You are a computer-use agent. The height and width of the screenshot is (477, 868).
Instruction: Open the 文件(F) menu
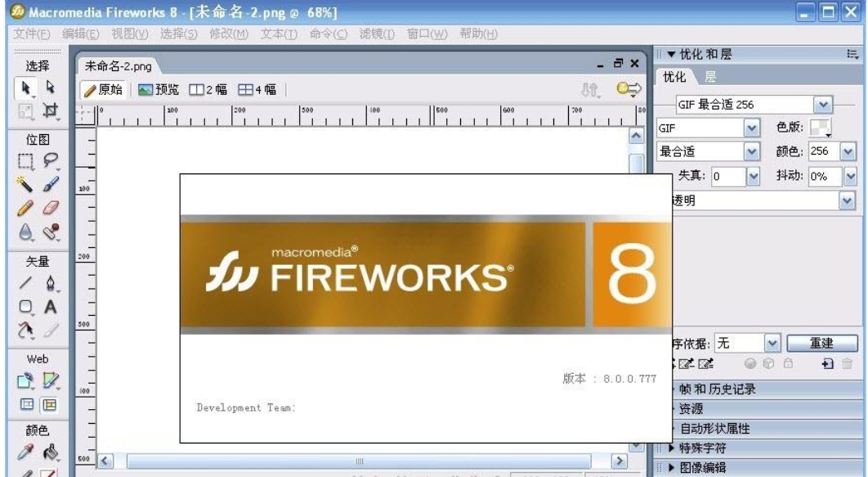point(32,34)
